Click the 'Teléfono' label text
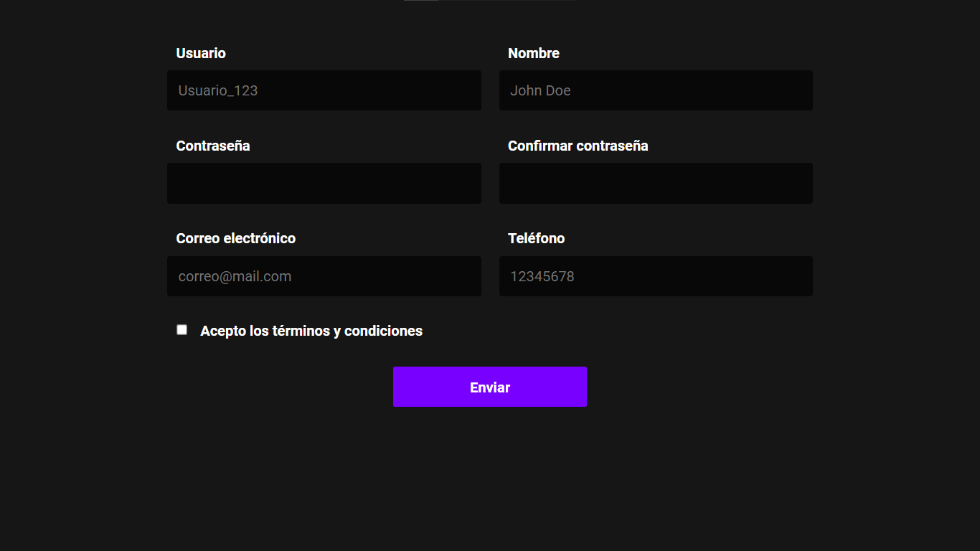Image resolution: width=980 pixels, height=551 pixels. (x=536, y=238)
